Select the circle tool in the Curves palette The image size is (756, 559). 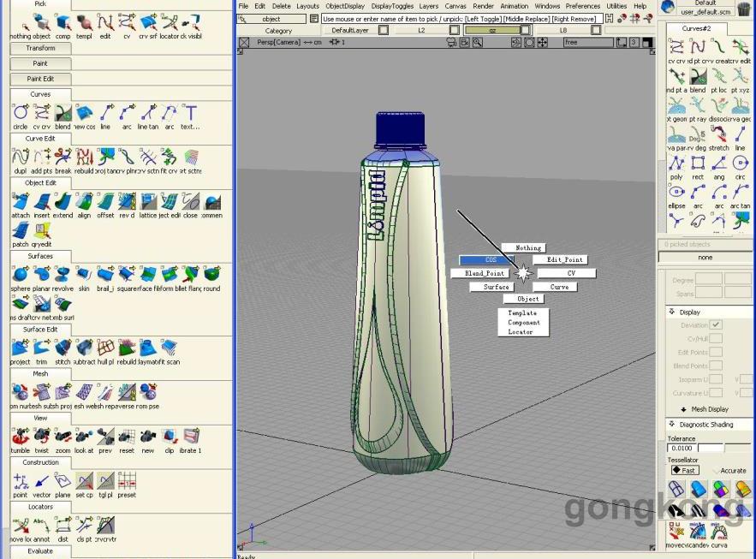(x=21, y=113)
